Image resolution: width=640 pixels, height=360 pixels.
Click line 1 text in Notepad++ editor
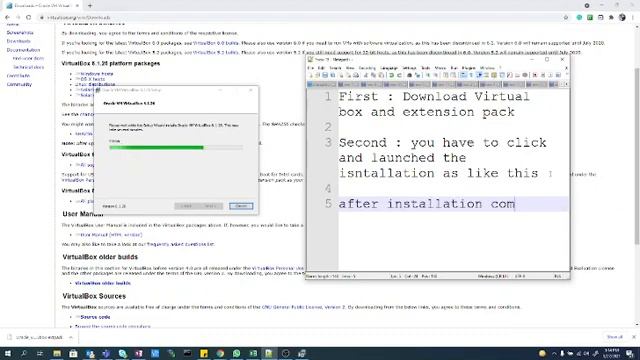click(x=434, y=104)
